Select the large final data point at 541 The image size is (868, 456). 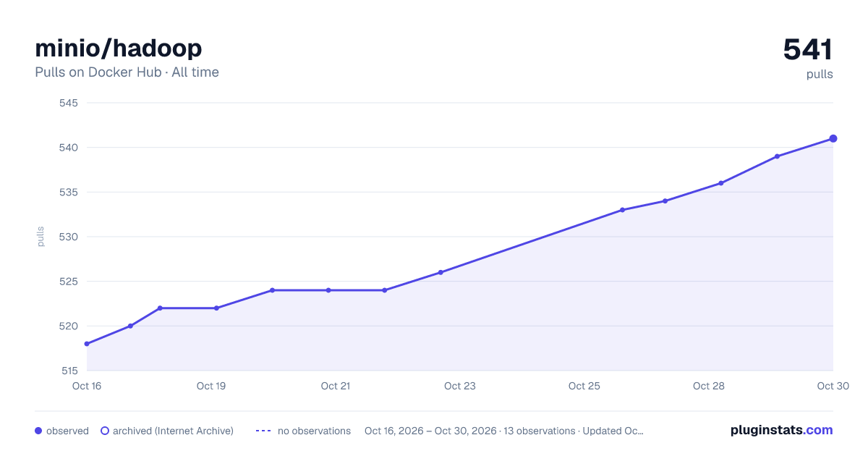pos(833,138)
